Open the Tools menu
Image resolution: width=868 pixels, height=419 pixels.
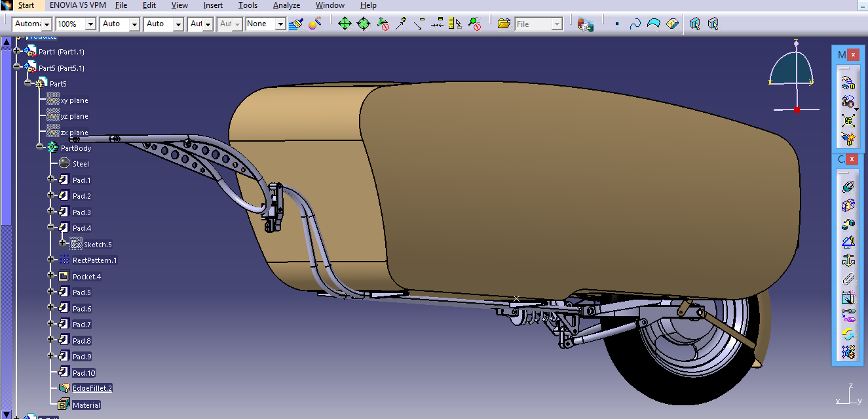pos(248,5)
